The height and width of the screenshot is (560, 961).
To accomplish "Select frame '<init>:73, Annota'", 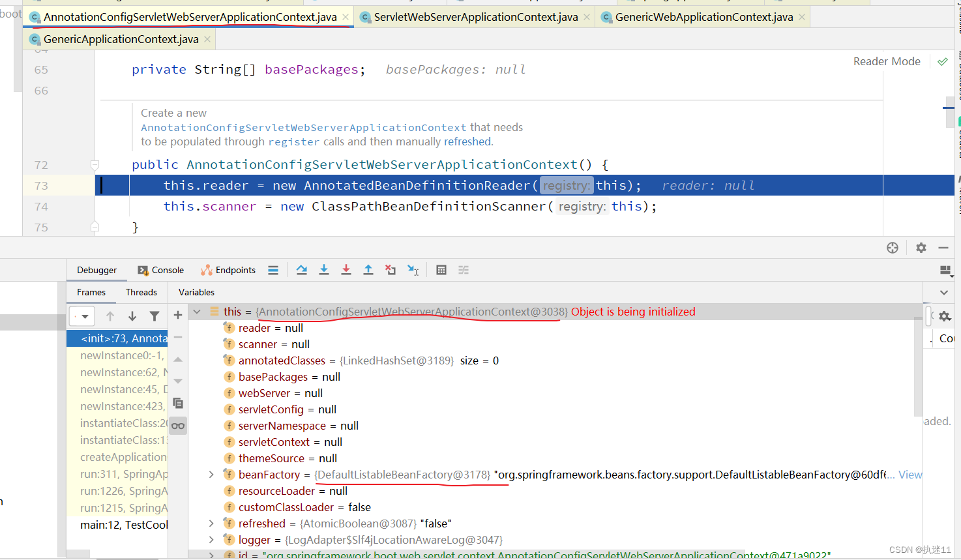I will (x=117, y=338).
